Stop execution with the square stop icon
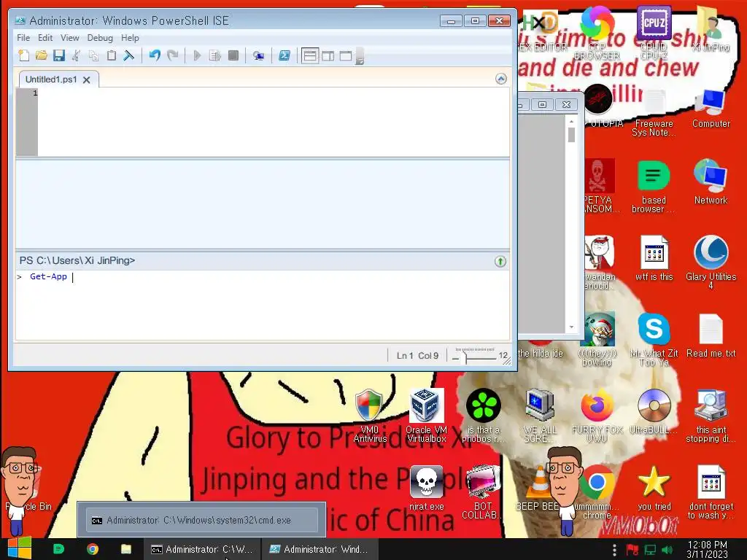The height and width of the screenshot is (560, 747). [x=233, y=55]
